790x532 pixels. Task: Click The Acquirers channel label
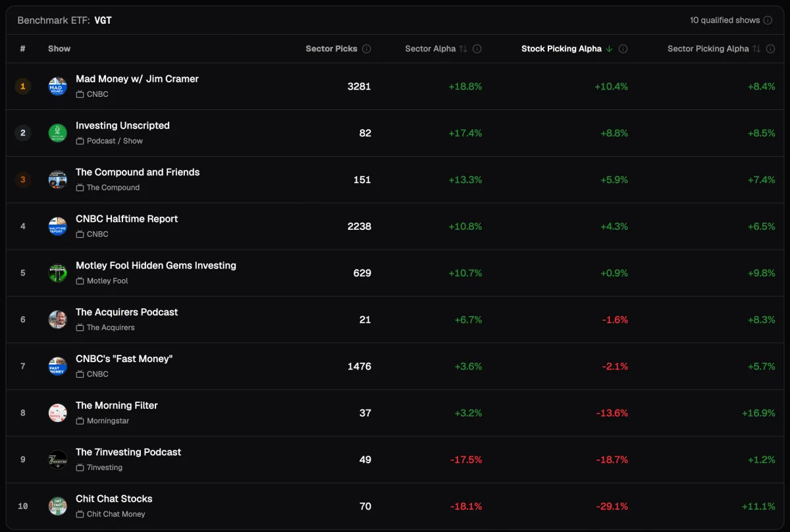coord(111,328)
